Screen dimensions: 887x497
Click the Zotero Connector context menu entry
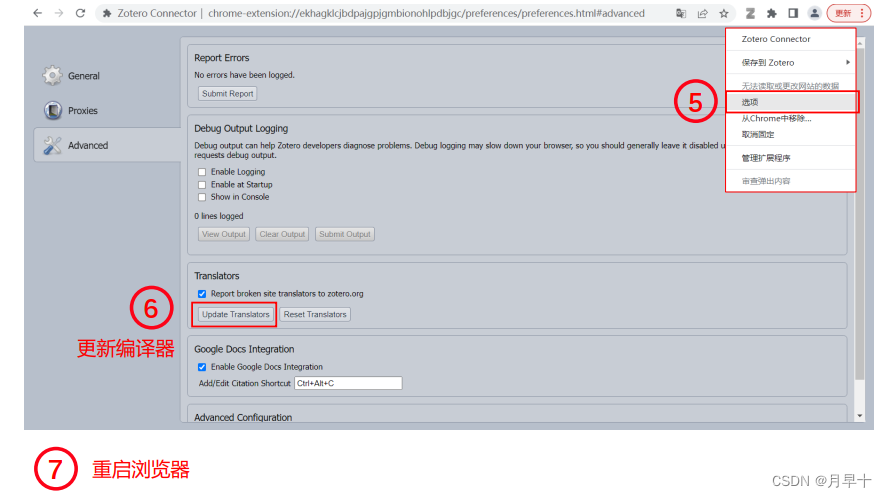791,39
